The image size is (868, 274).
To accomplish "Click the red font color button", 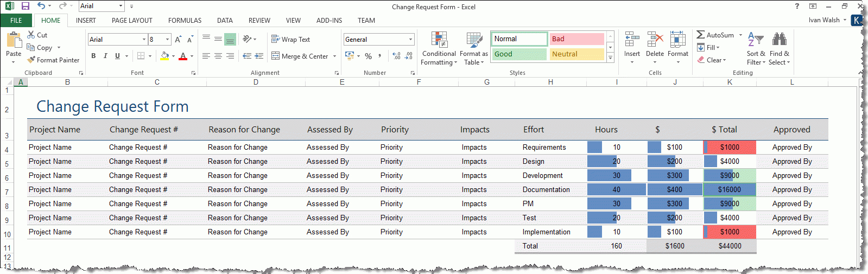I will click(183, 56).
